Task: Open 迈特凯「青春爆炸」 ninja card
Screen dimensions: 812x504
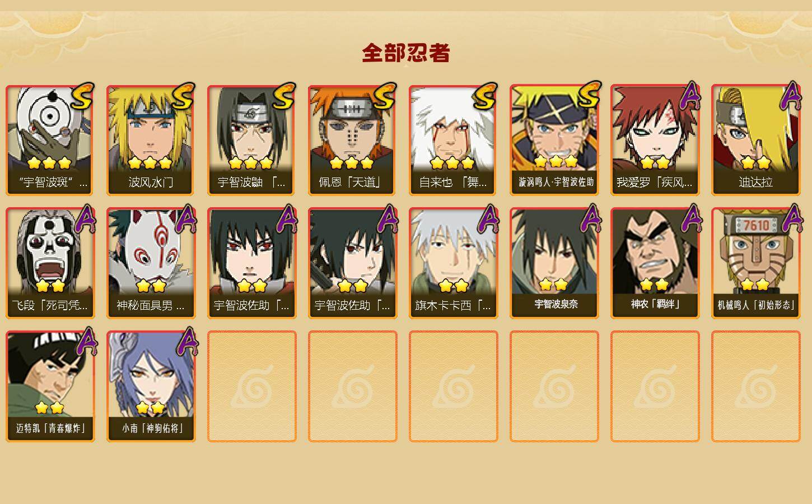Action: (x=50, y=386)
